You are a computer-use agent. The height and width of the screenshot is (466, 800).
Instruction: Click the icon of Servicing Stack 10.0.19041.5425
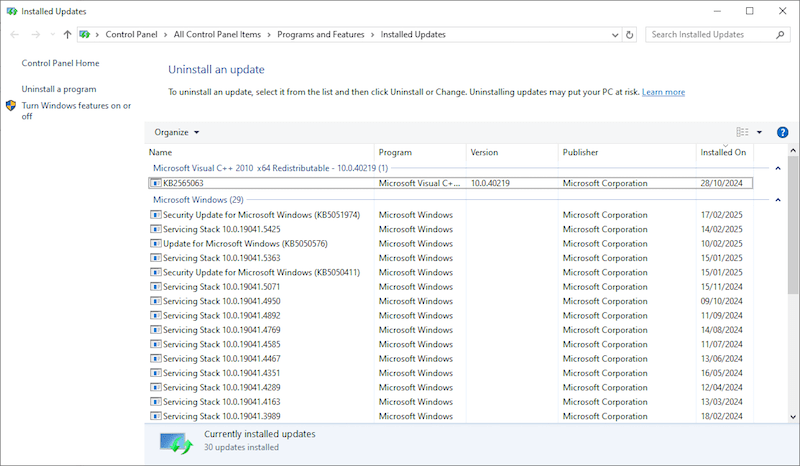(x=156, y=229)
